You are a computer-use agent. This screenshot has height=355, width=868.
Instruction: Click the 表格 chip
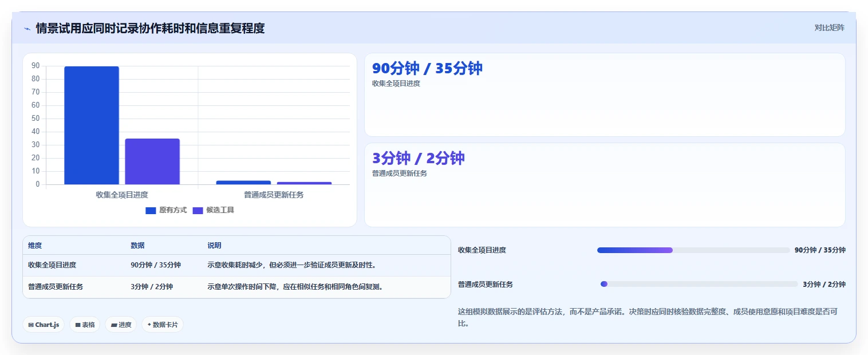pyautogui.click(x=85, y=325)
